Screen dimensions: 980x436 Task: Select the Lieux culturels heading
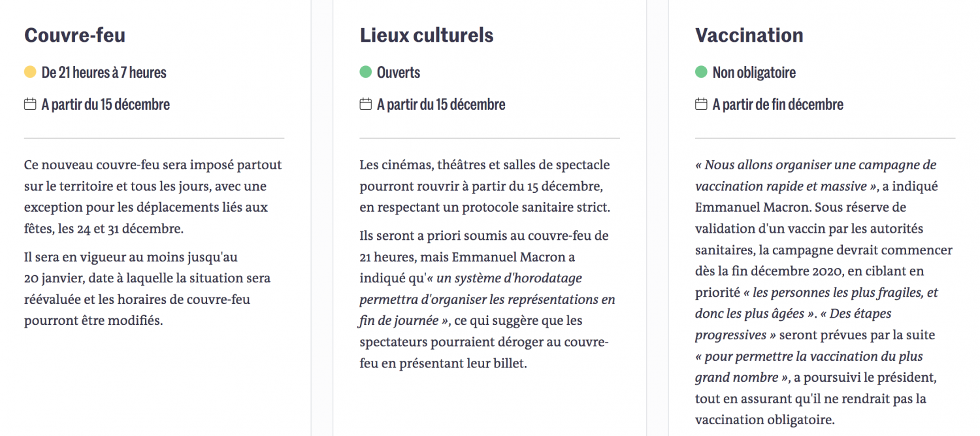tap(427, 35)
